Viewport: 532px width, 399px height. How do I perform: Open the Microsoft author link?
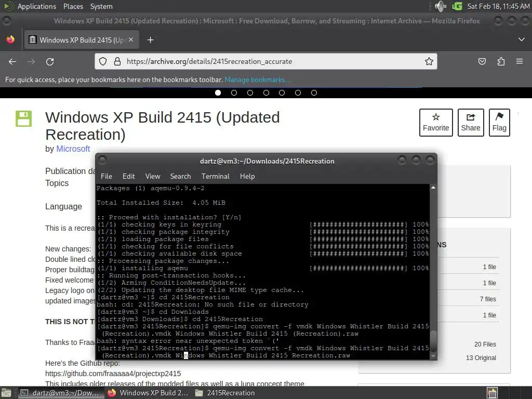tap(73, 149)
